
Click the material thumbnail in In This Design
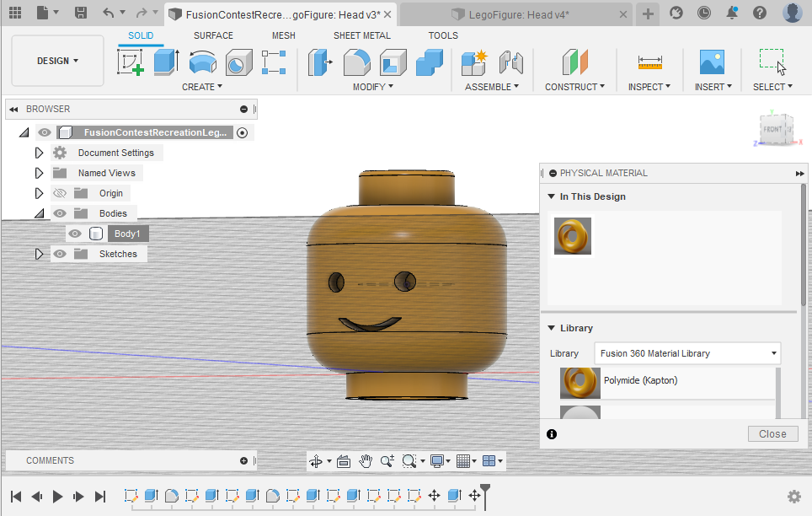pos(573,236)
